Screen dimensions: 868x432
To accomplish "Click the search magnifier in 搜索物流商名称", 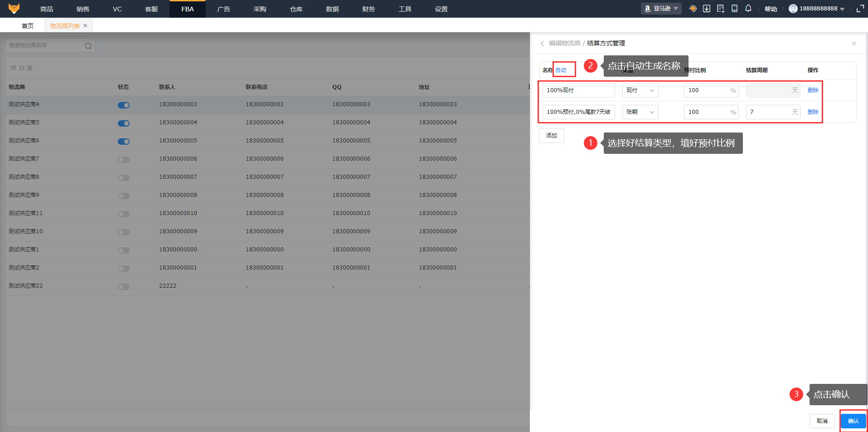I will pyautogui.click(x=88, y=46).
